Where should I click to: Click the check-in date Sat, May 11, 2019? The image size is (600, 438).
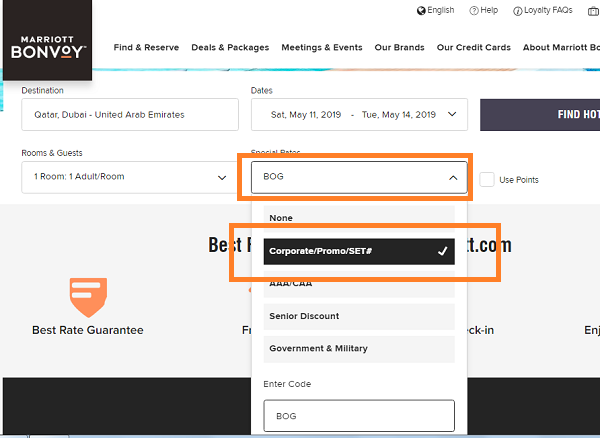pos(306,115)
